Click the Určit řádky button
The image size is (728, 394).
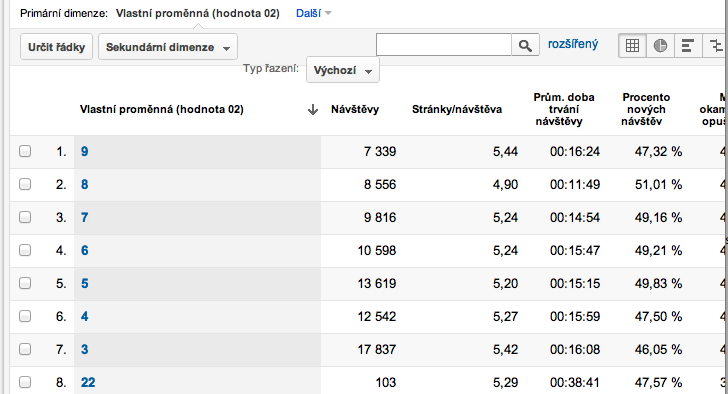point(57,47)
